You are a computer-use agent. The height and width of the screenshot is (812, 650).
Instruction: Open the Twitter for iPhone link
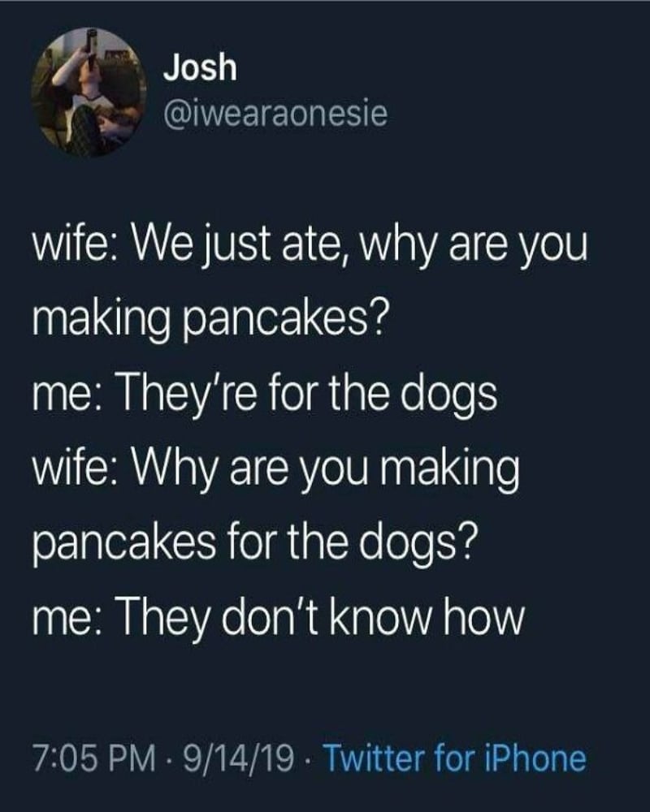(x=454, y=758)
